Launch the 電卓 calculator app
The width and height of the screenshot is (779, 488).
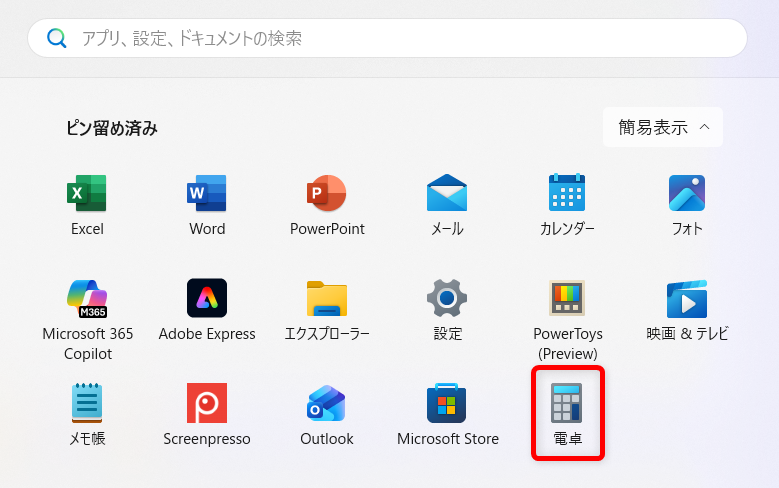567,415
